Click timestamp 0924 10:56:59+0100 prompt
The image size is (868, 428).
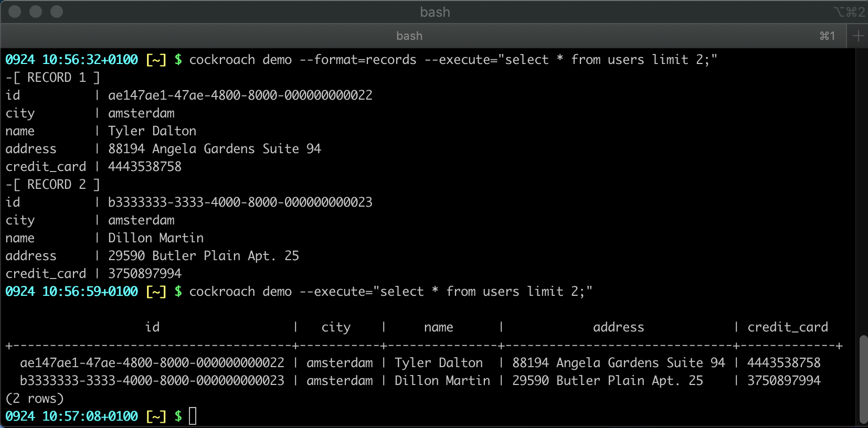coord(72,292)
